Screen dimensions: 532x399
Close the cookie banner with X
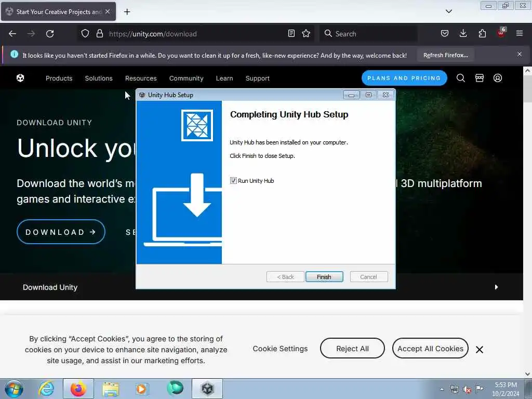click(479, 350)
